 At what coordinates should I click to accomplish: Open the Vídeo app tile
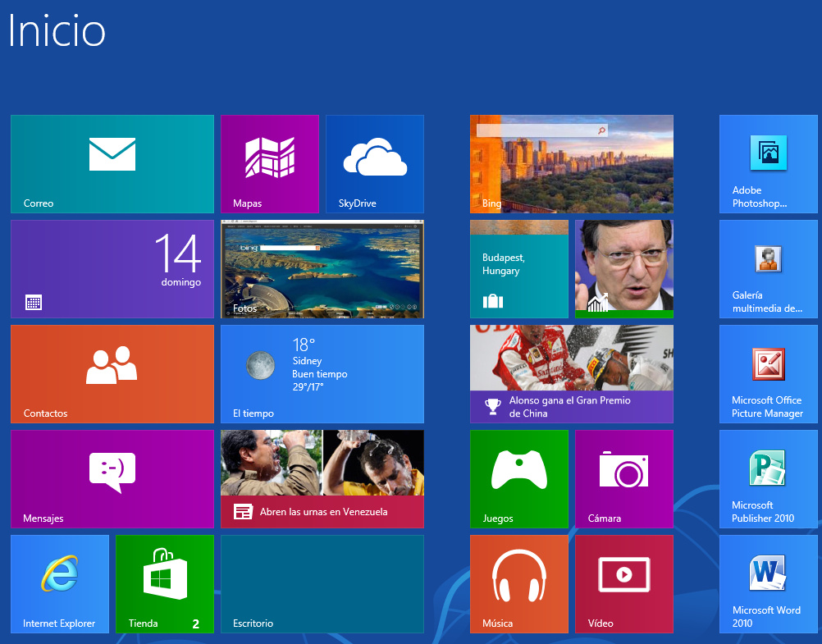[624, 584]
